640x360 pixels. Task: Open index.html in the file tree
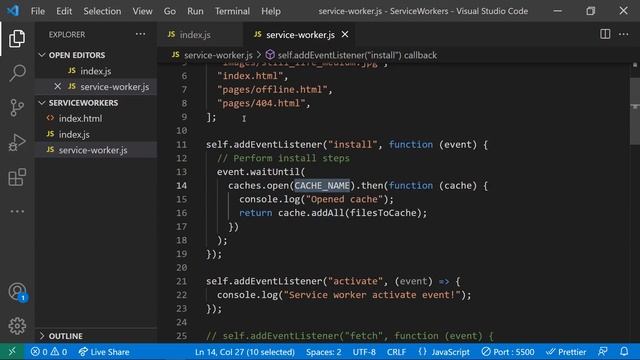[x=80, y=118]
